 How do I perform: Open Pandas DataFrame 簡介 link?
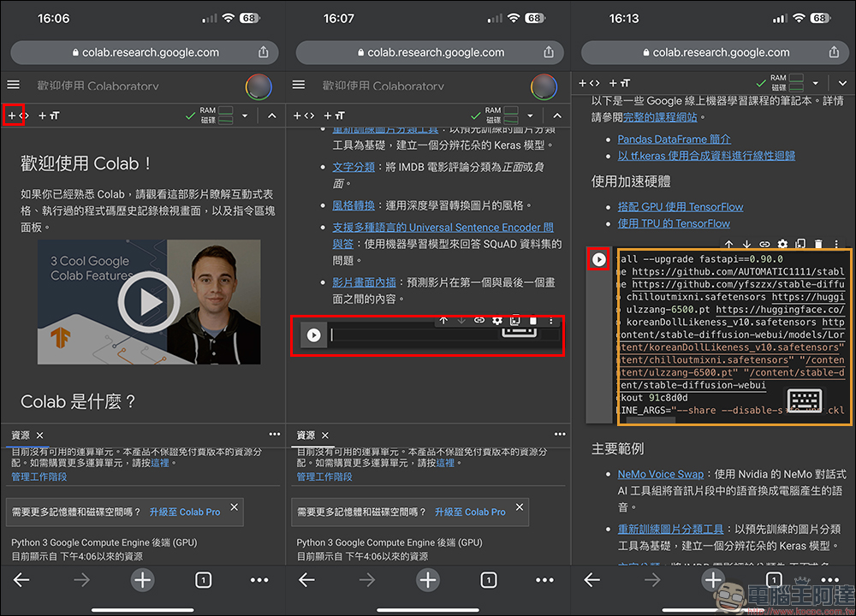point(675,139)
